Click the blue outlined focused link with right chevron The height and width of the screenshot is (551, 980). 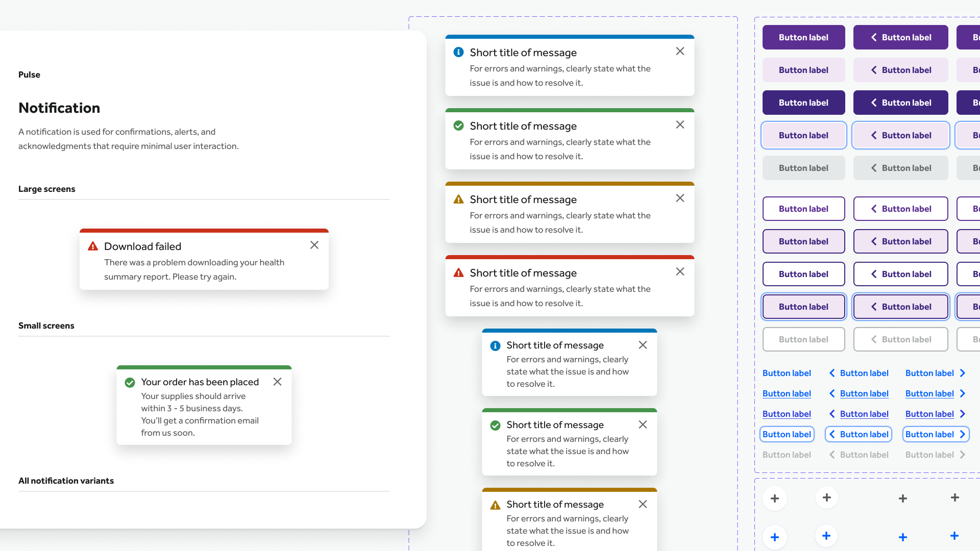pyautogui.click(x=936, y=434)
